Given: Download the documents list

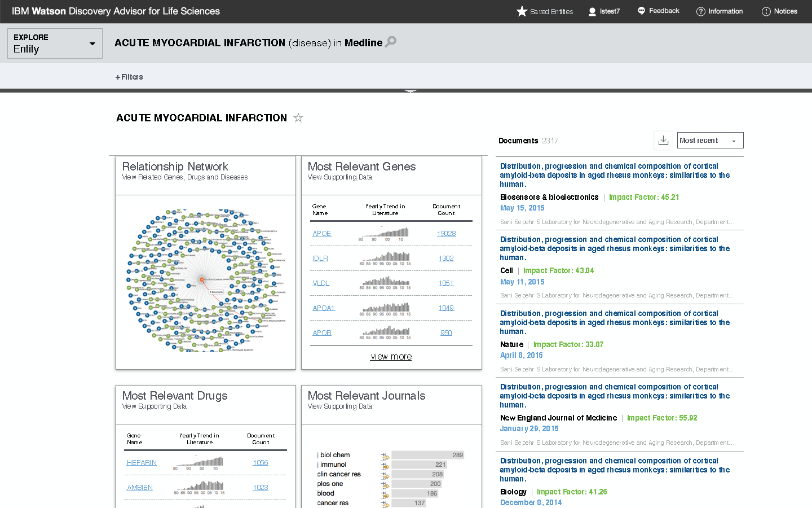Looking at the screenshot, I should [x=663, y=141].
